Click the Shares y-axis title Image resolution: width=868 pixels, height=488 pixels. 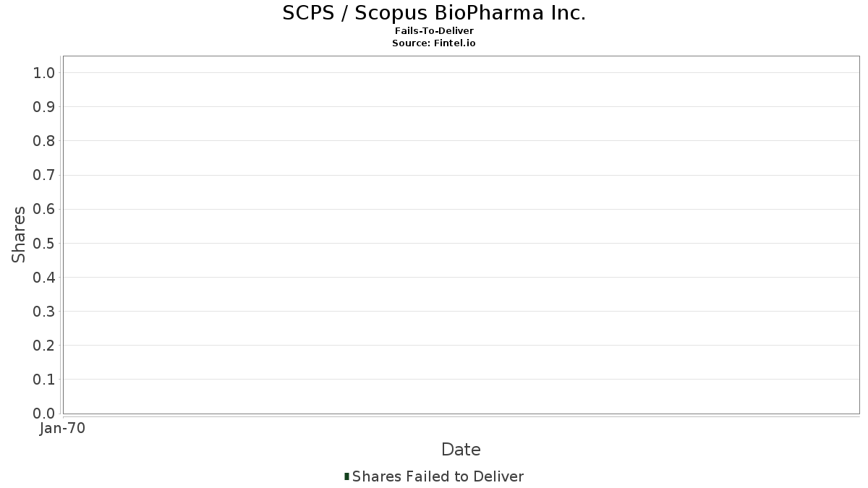tap(20, 234)
